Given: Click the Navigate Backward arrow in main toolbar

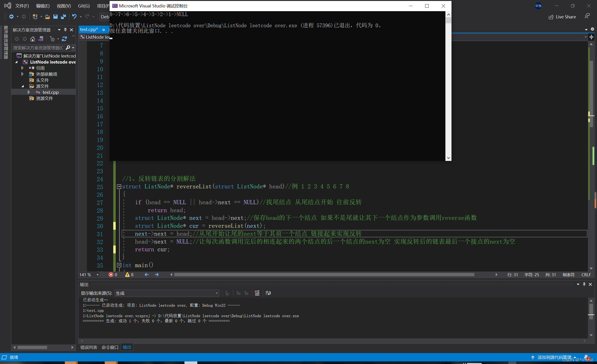Looking at the screenshot, I should click(x=11, y=17).
